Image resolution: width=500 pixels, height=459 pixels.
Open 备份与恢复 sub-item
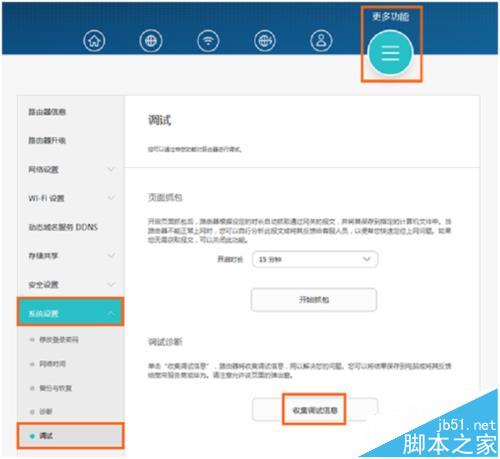point(55,388)
